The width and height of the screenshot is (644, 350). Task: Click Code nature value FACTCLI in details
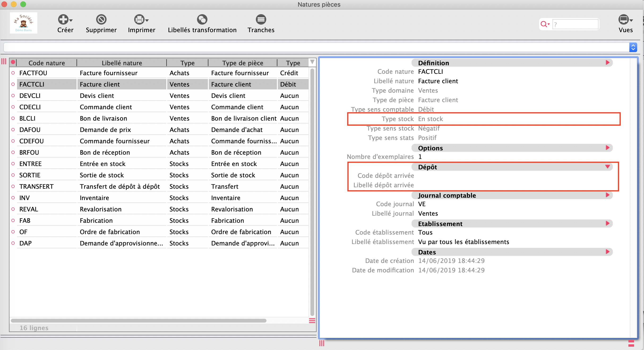430,72
